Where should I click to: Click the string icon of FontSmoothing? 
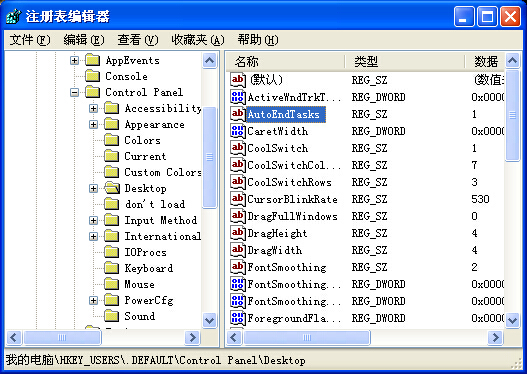238,267
